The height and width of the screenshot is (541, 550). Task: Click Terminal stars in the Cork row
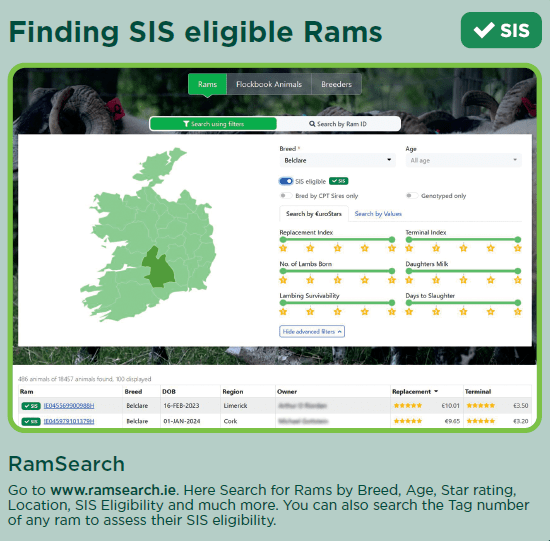pos(481,421)
